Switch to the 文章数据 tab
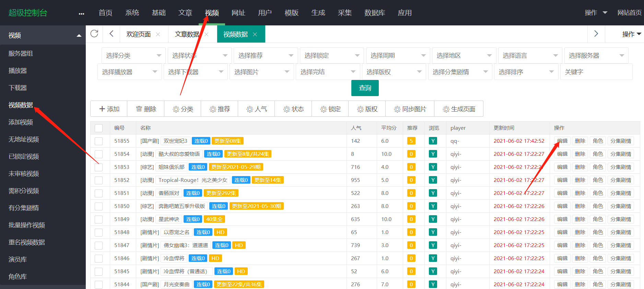This screenshot has height=289, width=644. (187, 34)
